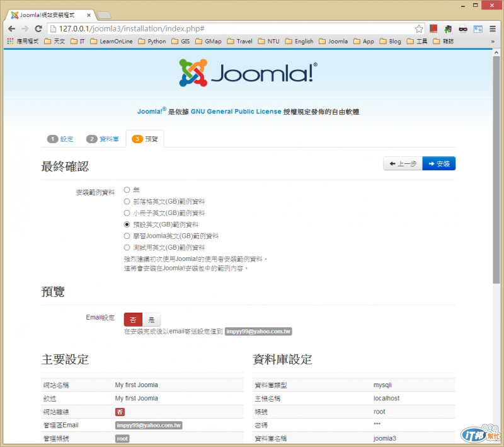
Task: Click the localhost host name value
Action: click(386, 398)
